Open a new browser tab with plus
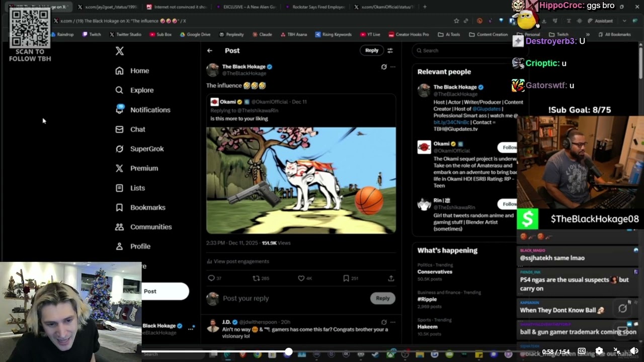Image resolution: width=644 pixels, height=362 pixels. pos(425,7)
